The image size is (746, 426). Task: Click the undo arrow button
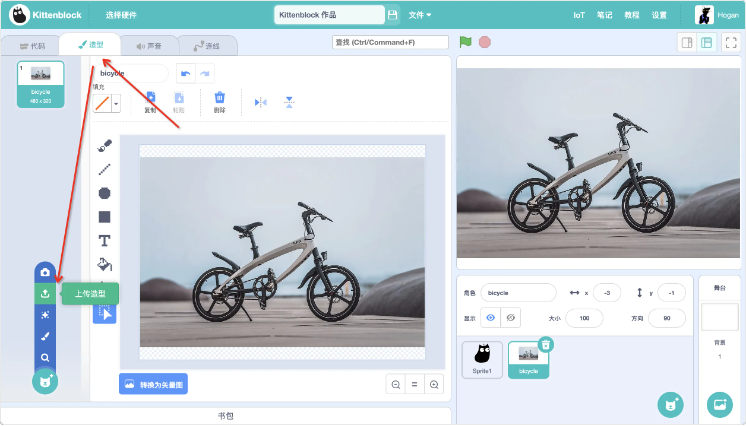(185, 74)
